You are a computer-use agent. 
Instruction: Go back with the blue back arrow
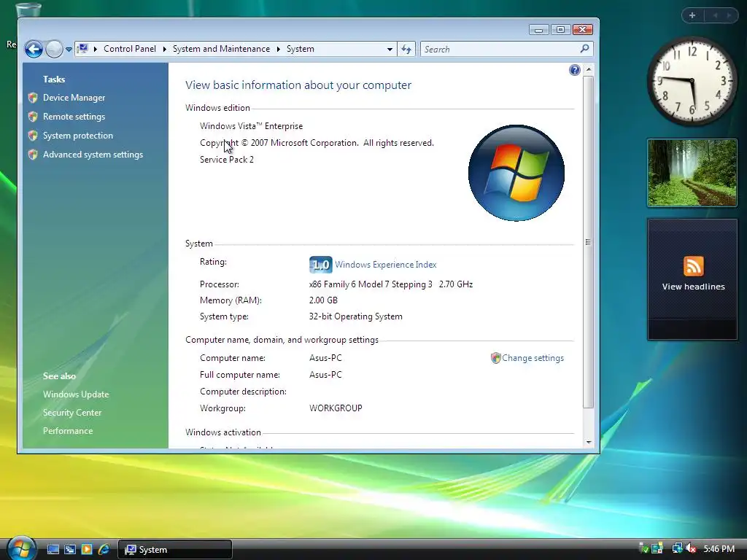tap(34, 49)
